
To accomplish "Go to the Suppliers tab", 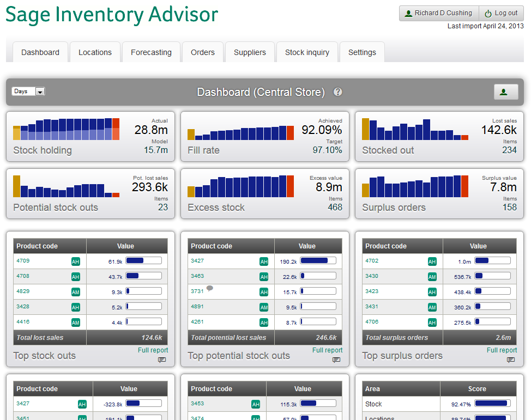I will [x=250, y=52].
